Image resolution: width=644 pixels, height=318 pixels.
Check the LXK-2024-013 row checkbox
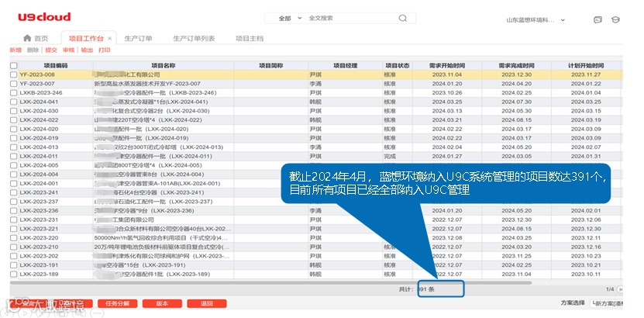[14, 147]
